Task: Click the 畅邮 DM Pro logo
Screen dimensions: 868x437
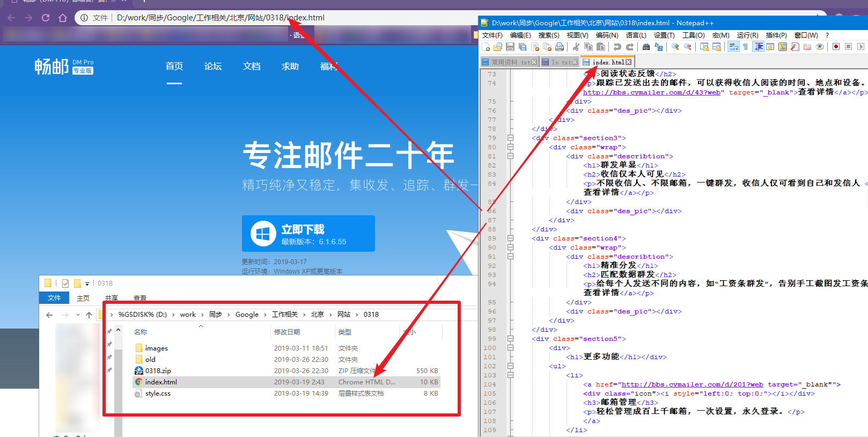Action: click(64, 67)
